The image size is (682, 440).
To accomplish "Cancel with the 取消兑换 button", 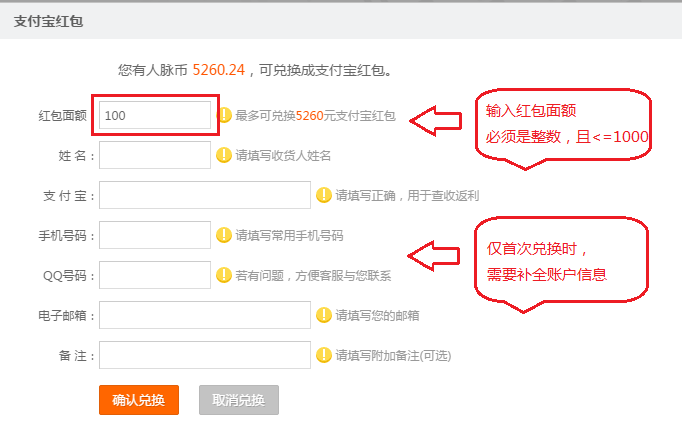I will click(x=239, y=400).
